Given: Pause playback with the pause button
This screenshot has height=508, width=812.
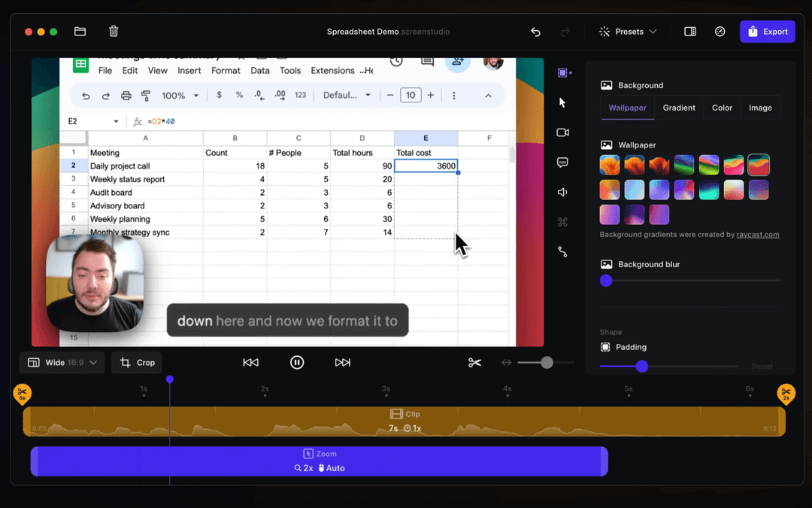Looking at the screenshot, I should coord(297,362).
